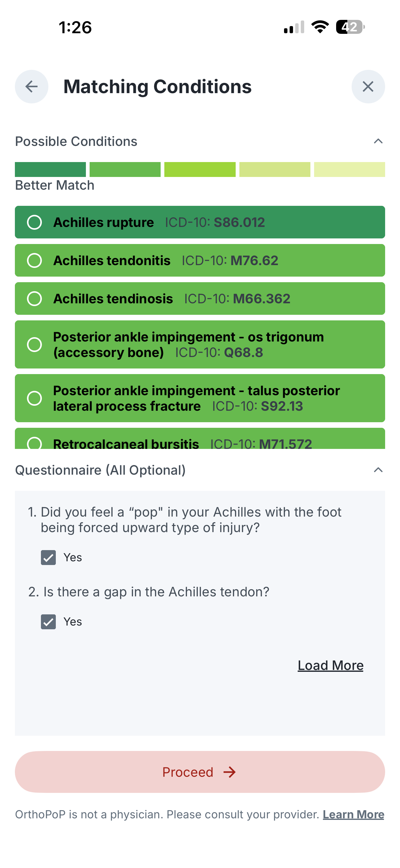Click the X dismiss icon at top right
Image resolution: width=400 pixels, height=868 pixels.
click(x=368, y=86)
